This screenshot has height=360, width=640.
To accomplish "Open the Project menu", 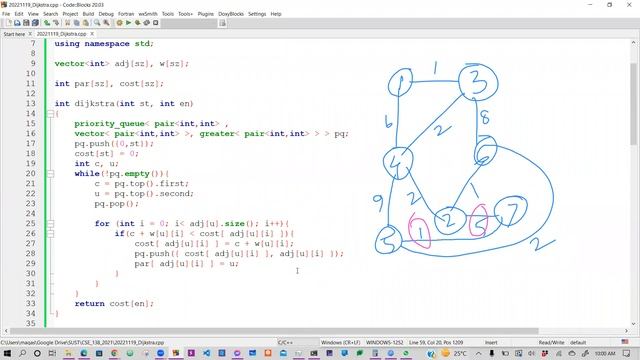I will [x=70, y=14].
